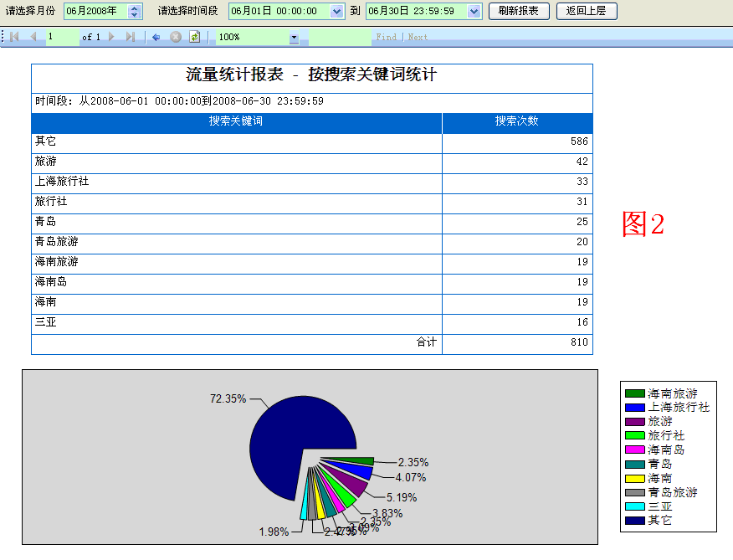Open the start date-time dropdown
733x560 pixels.
pyautogui.click(x=336, y=12)
